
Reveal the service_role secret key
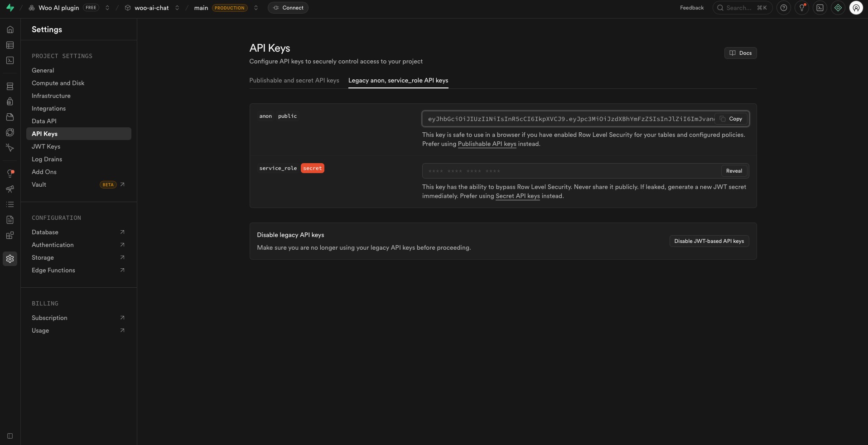click(733, 171)
